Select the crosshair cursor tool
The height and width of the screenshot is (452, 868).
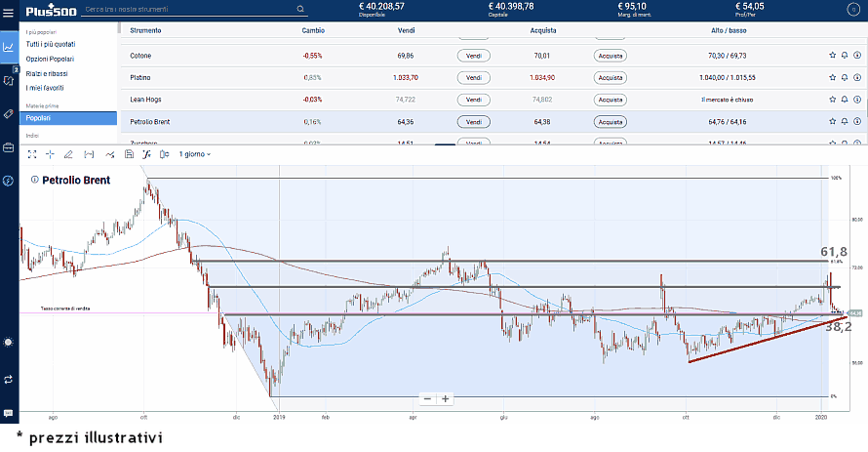pos(50,153)
